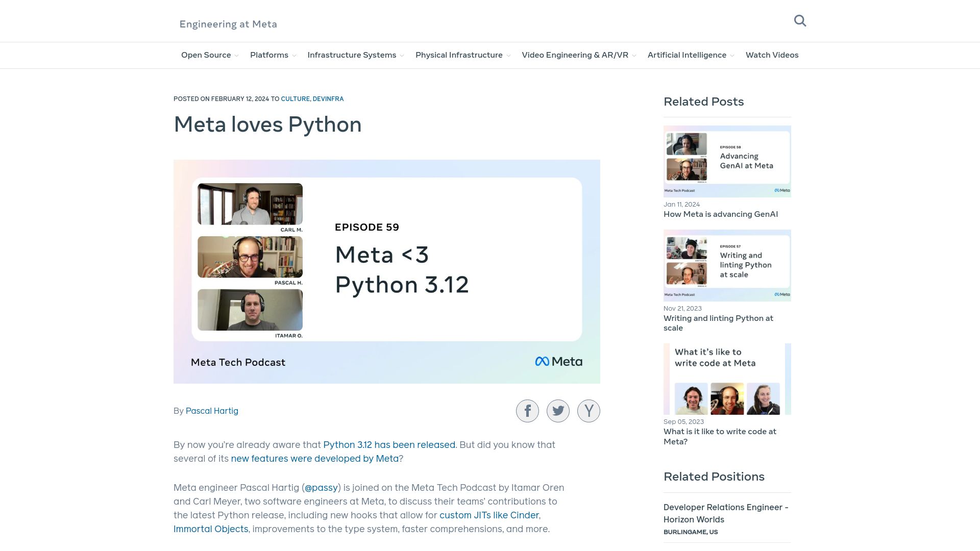Open 'What is it like to write code at Meta?' title
980x551 pixels.
click(x=720, y=436)
